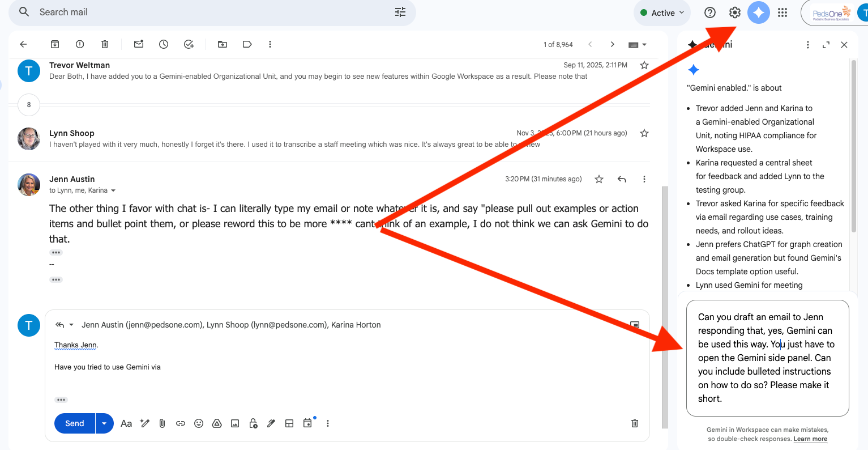Click the Gemini prompt text box

click(768, 358)
